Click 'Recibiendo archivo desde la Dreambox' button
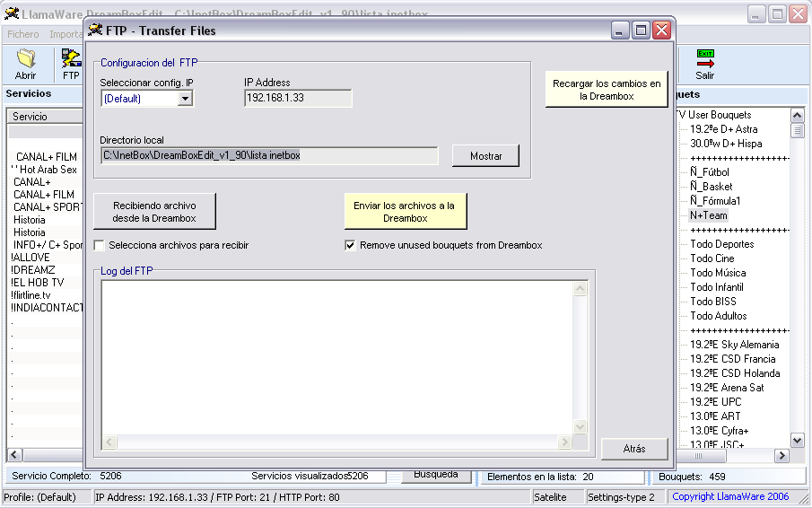 pyautogui.click(x=154, y=211)
